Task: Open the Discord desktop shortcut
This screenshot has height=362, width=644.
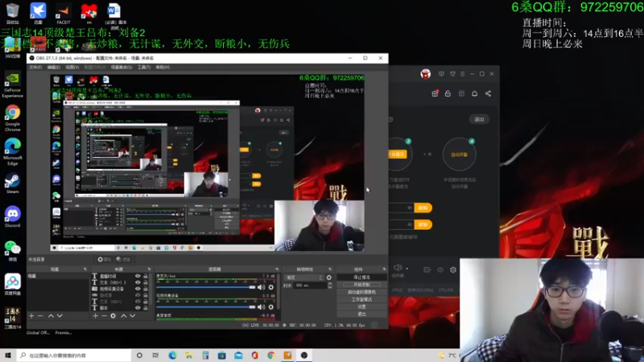Action: 12,216
